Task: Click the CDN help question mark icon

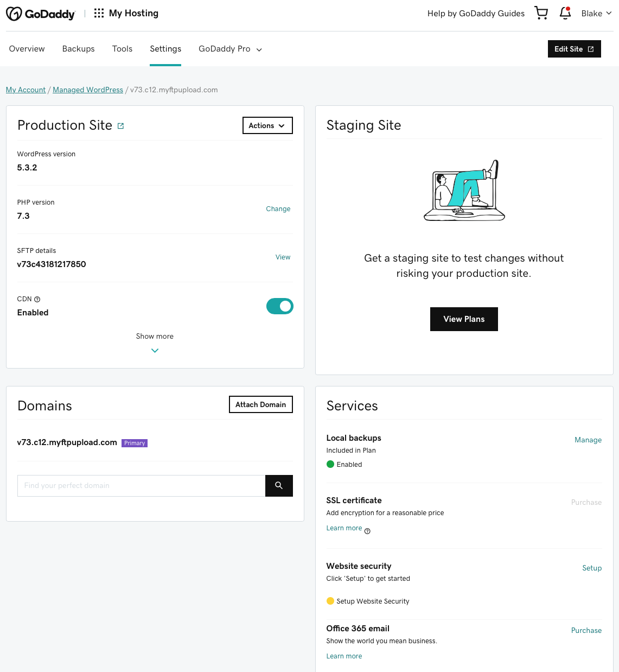Action: (x=37, y=299)
